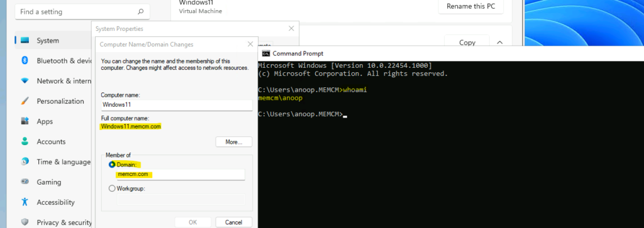Click the memcm\anoop output line
Viewport: 644px width, 228px height.
click(279, 99)
